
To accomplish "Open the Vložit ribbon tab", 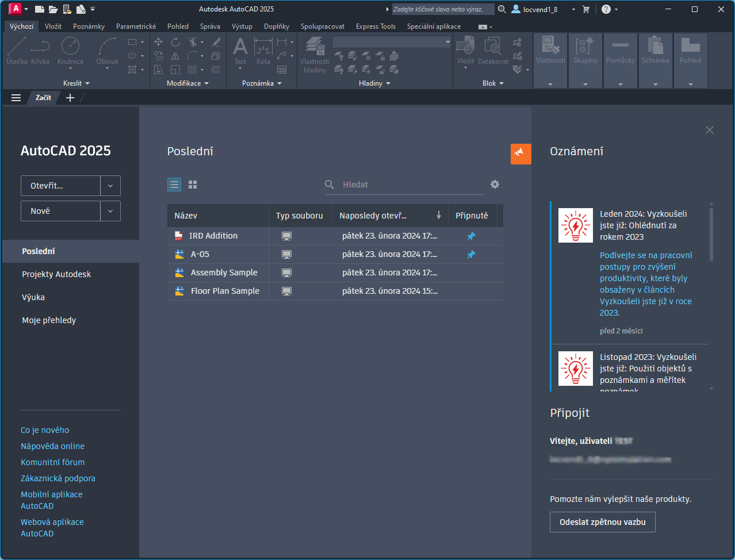I will click(x=53, y=26).
